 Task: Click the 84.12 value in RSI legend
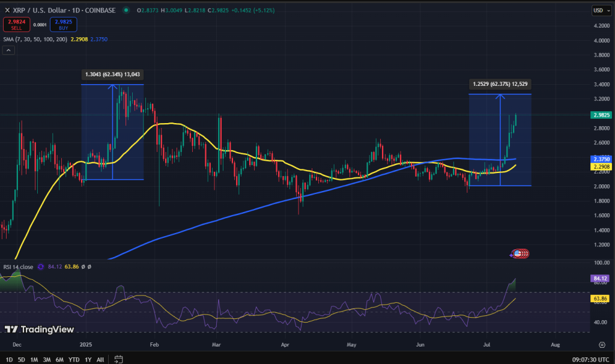point(55,267)
